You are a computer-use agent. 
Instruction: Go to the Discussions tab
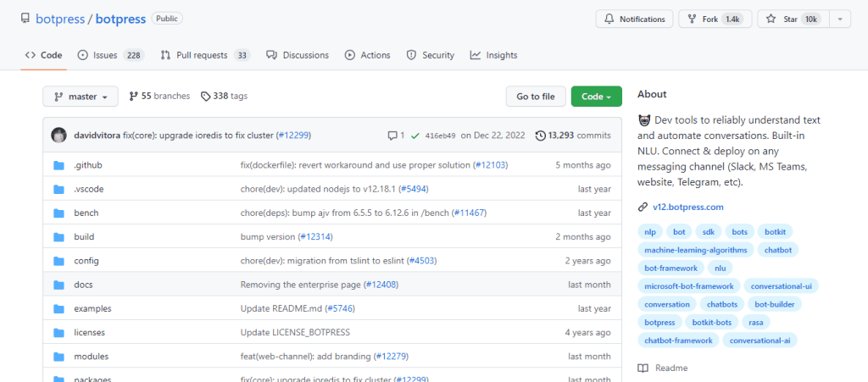pyautogui.click(x=298, y=55)
